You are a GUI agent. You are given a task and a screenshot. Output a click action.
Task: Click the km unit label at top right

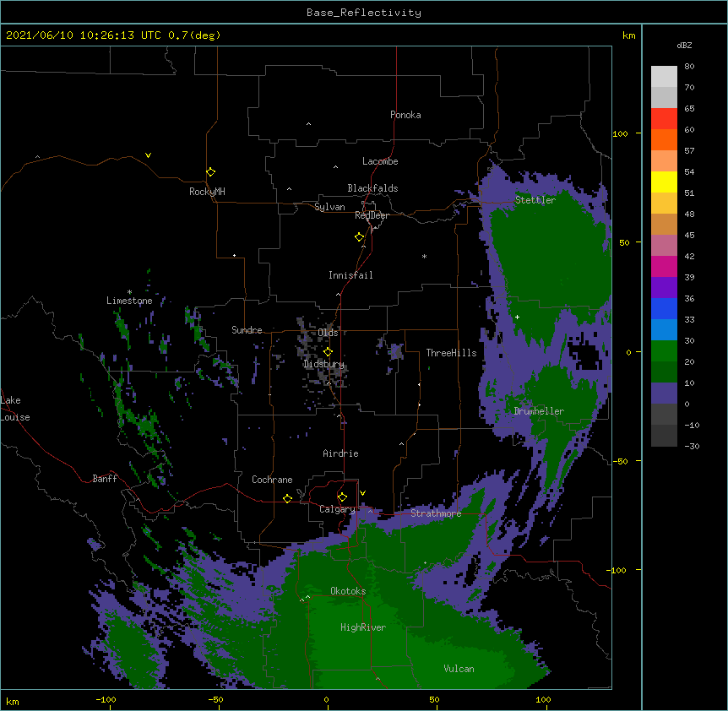(629, 35)
